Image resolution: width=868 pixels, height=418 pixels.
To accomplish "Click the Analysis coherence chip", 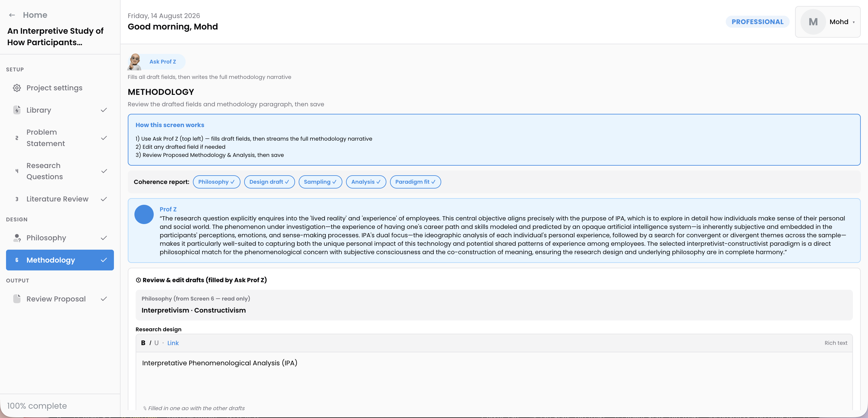I will 366,182.
